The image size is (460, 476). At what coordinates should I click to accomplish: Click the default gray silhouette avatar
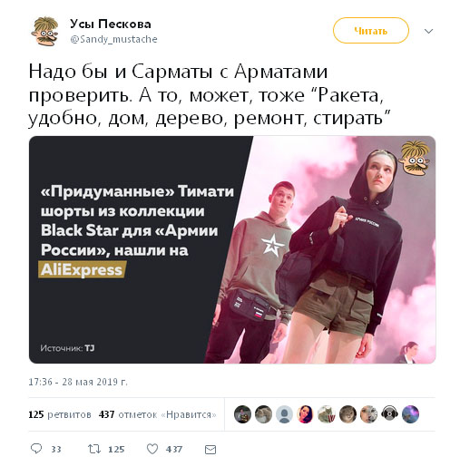point(284,414)
